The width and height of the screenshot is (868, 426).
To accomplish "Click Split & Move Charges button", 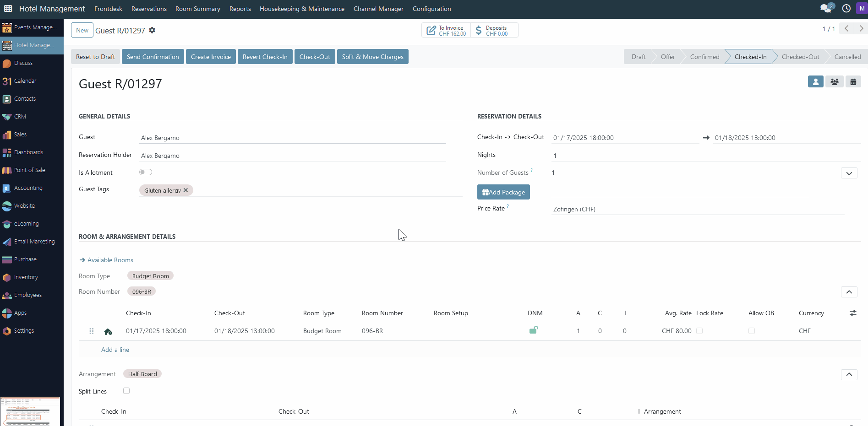I will 373,57.
